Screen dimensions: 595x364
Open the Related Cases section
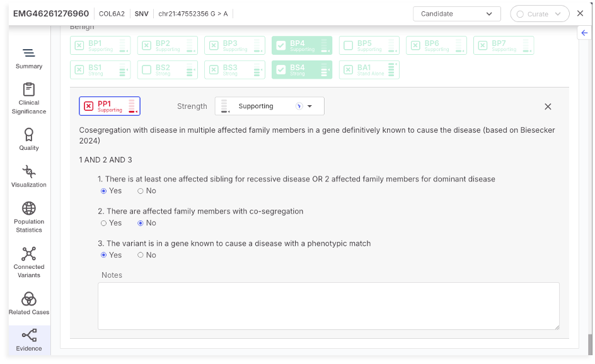[29, 303]
